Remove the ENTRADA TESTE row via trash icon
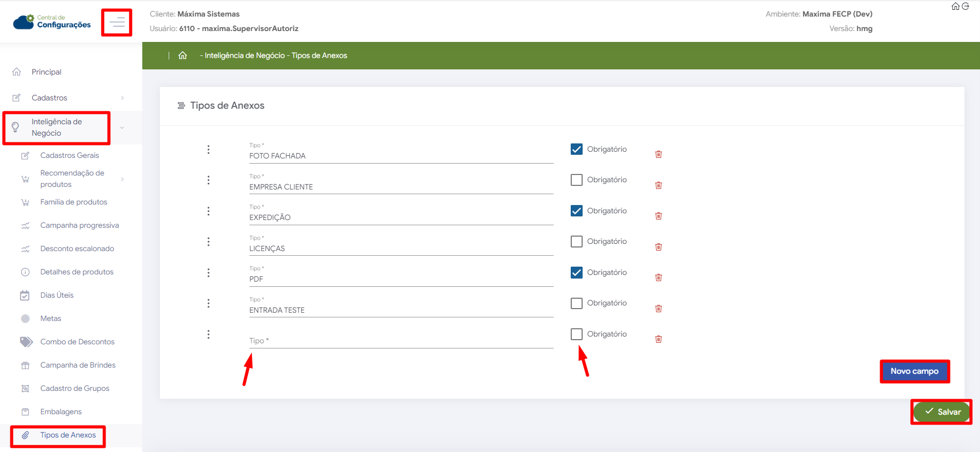Image resolution: width=980 pixels, height=452 pixels. [x=658, y=309]
